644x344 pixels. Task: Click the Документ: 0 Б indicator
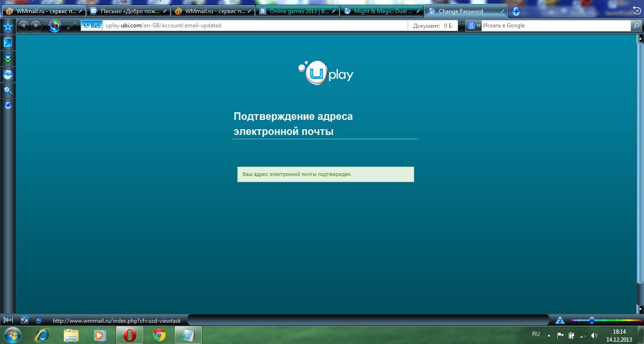(433, 25)
